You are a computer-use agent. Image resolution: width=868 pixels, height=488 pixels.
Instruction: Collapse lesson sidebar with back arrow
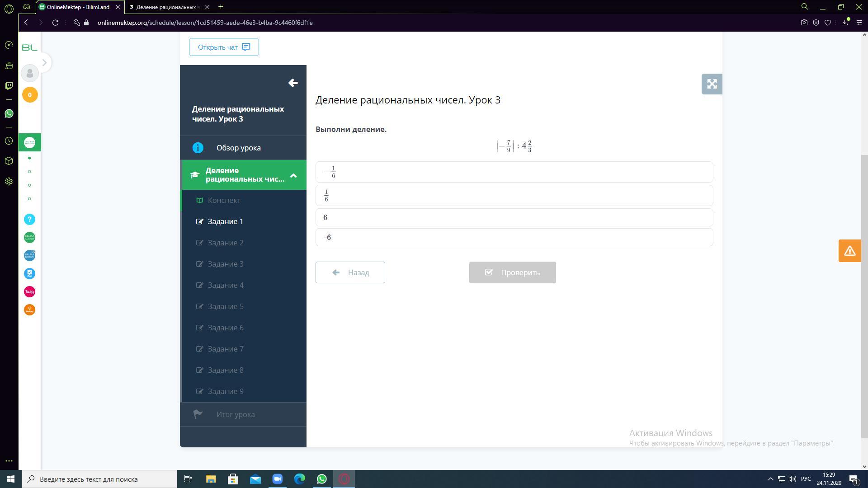[292, 83]
